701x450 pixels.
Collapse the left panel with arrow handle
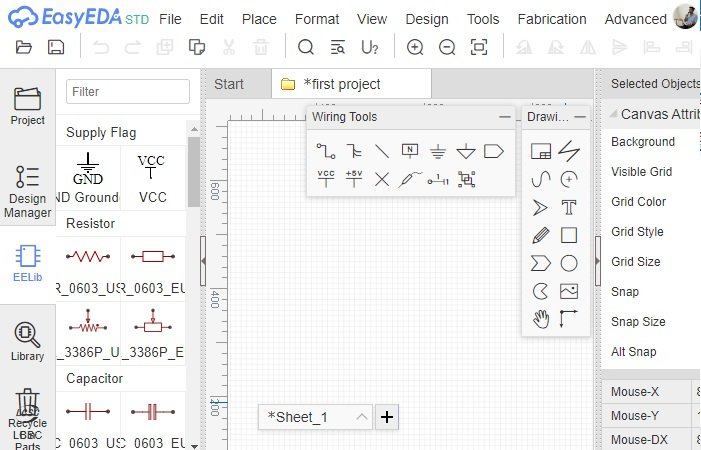pos(203,261)
